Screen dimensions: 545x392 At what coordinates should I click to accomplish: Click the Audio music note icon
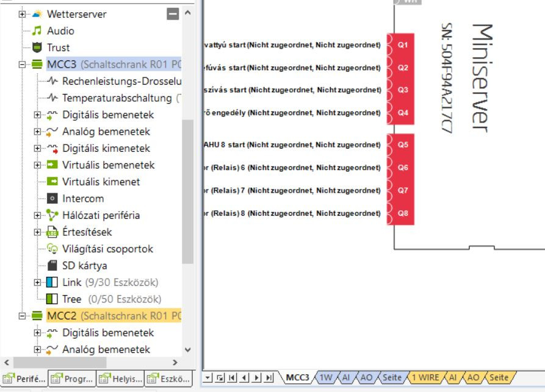click(x=37, y=30)
